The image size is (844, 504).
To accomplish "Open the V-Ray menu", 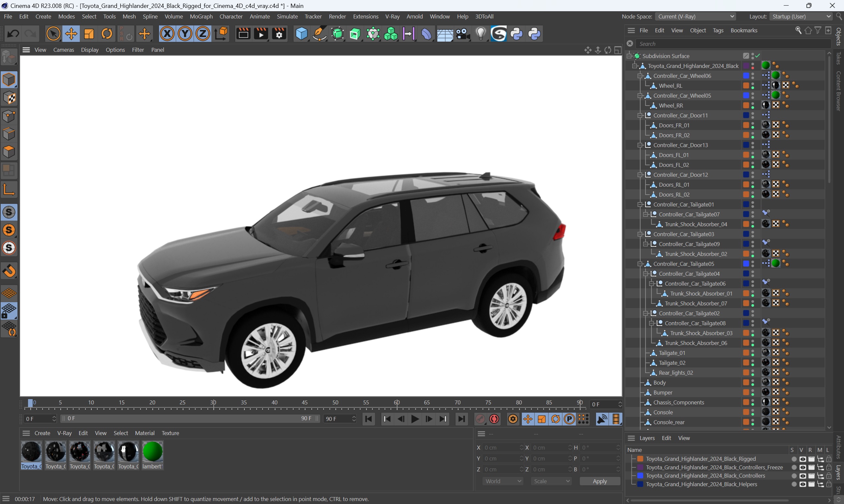I will coord(392,16).
